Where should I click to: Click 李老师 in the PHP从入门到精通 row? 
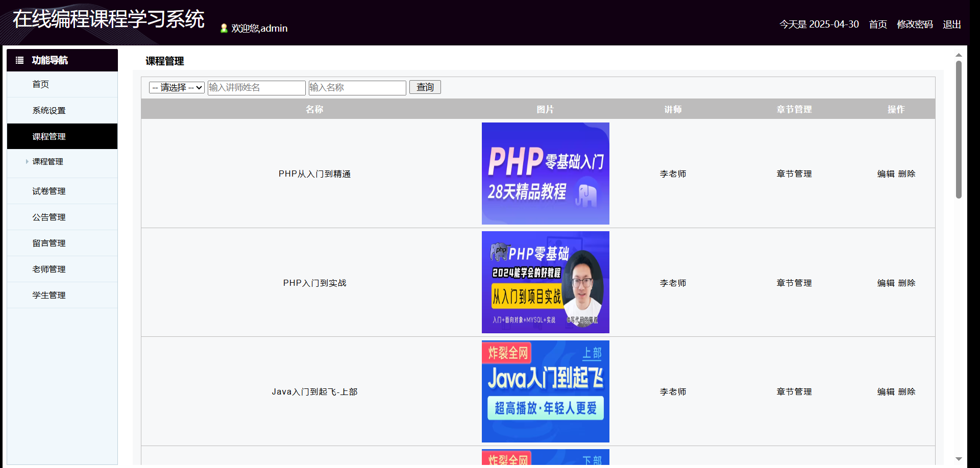coord(673,174)
